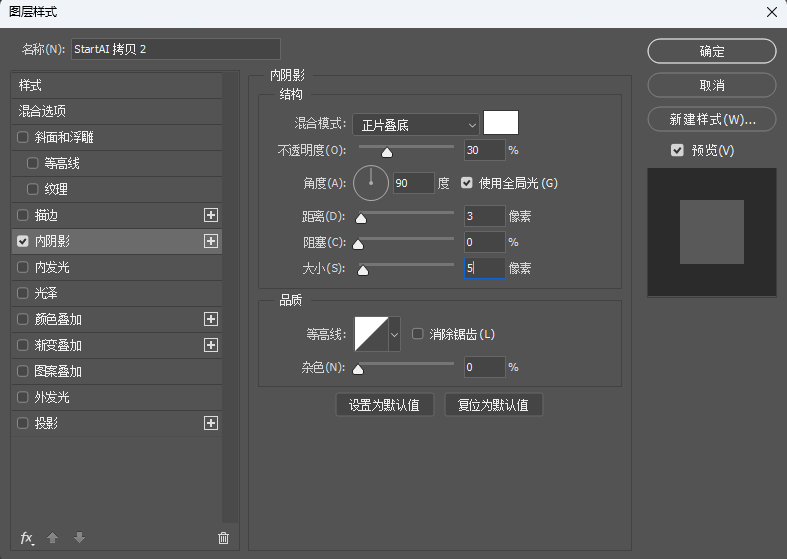Click the 距离 value field showing 3
The width and height of the screenshot is (787, 559).
[x=484, y=216]
